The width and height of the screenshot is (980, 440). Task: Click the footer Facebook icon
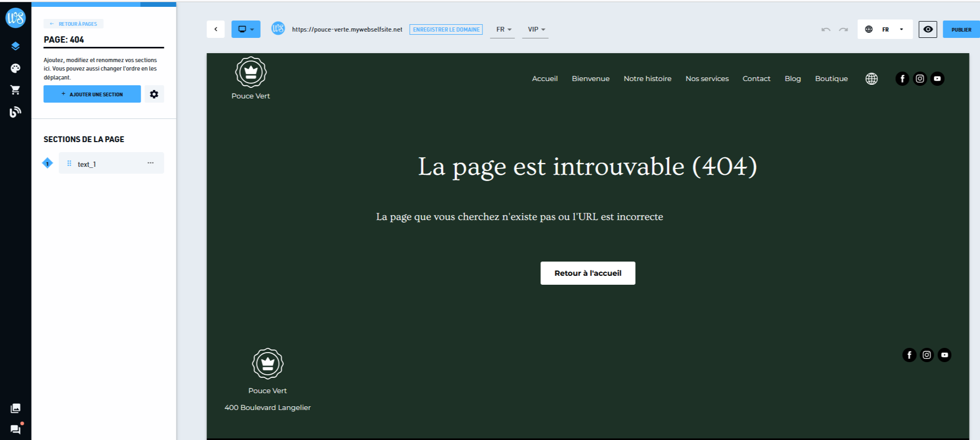click(x=909, y=355)
